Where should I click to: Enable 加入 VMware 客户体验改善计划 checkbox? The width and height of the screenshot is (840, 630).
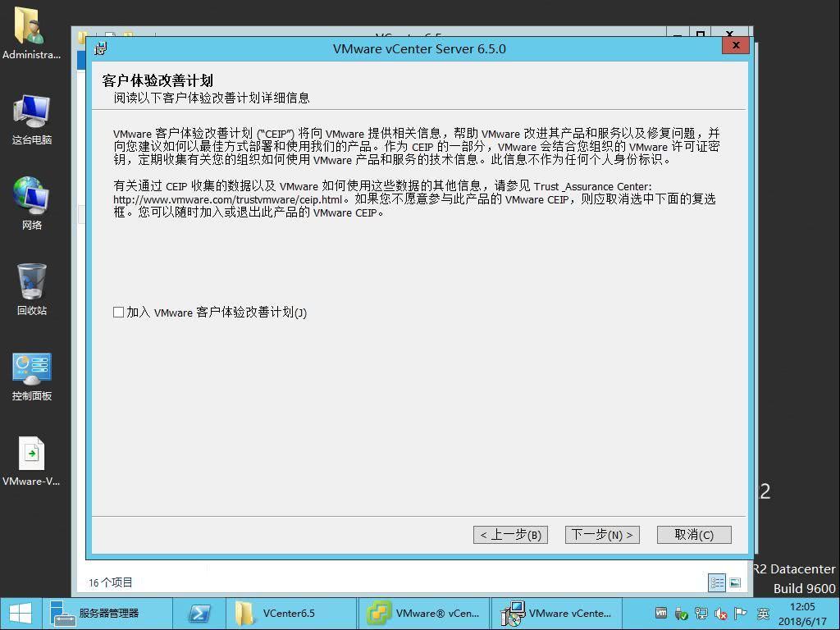(x=118, y=312)
